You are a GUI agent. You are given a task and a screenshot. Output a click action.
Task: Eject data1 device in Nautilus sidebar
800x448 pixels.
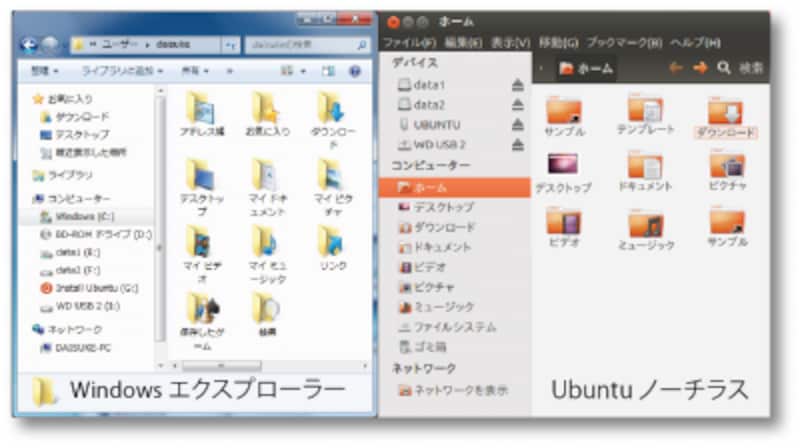pos(517,85)
